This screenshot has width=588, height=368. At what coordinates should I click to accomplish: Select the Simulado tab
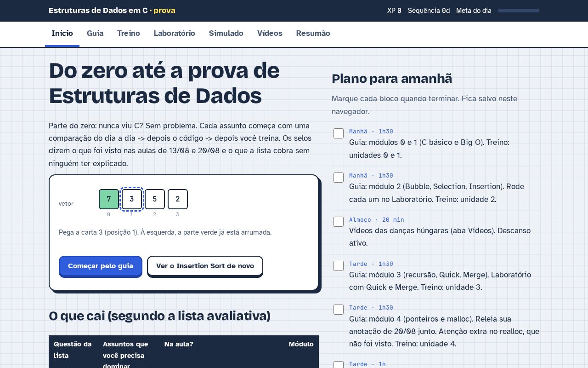(226, 34)
